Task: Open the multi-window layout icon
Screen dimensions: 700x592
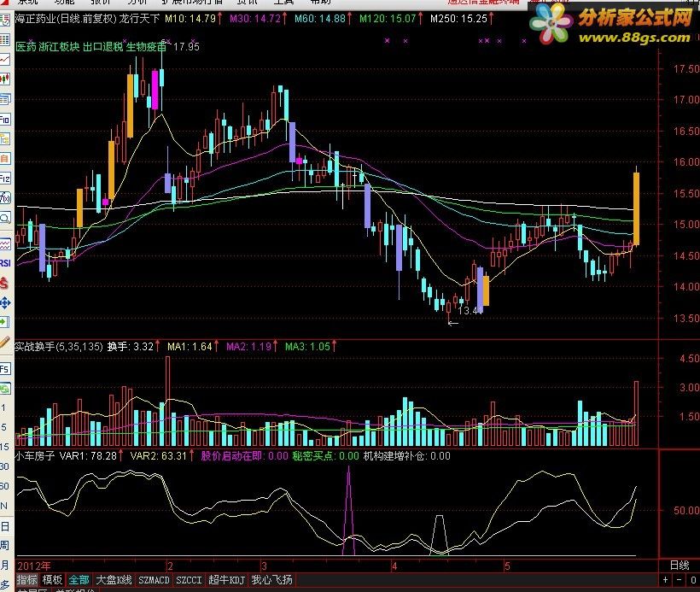Action: coord(4,99)
